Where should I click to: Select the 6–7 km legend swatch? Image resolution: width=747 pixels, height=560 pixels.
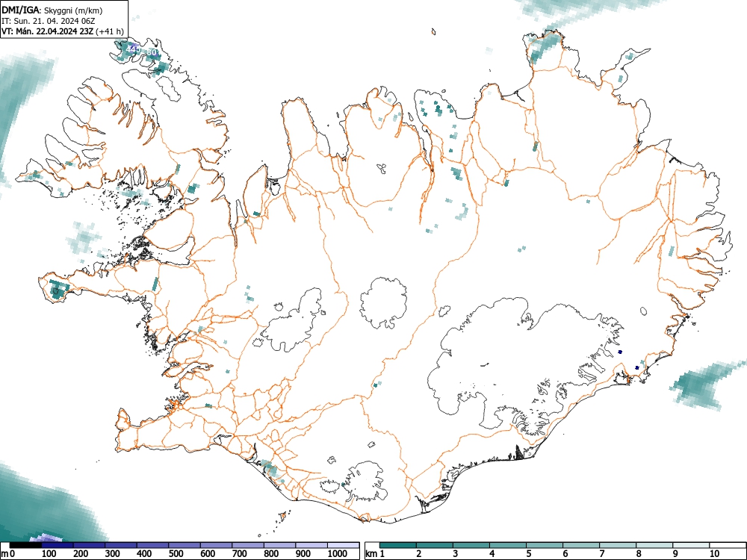coord(581,545)
